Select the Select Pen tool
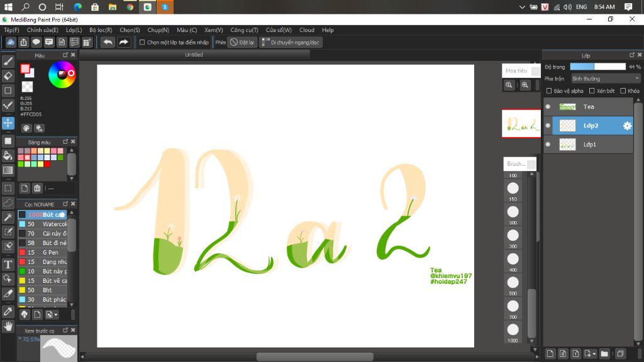 pos(8,232)
